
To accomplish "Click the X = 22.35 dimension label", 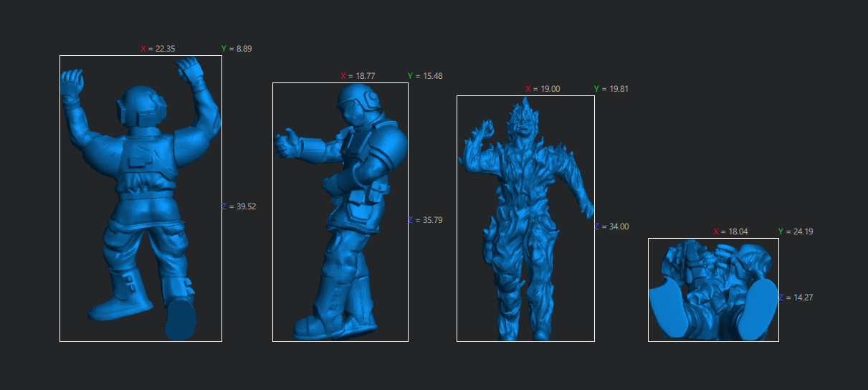I will (158, 49).
